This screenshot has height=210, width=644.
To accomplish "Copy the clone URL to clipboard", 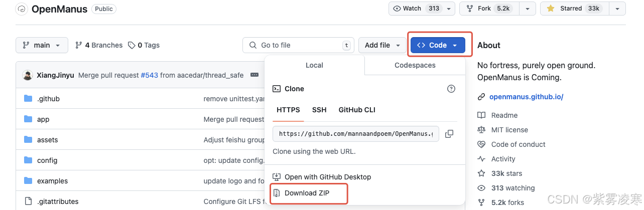I will point(449,134).
